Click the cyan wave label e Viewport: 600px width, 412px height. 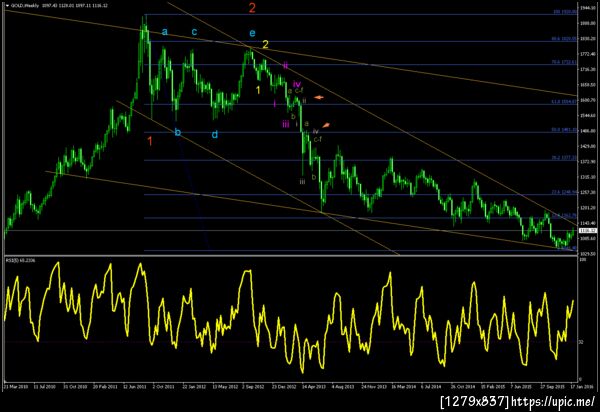pos(253,33)
